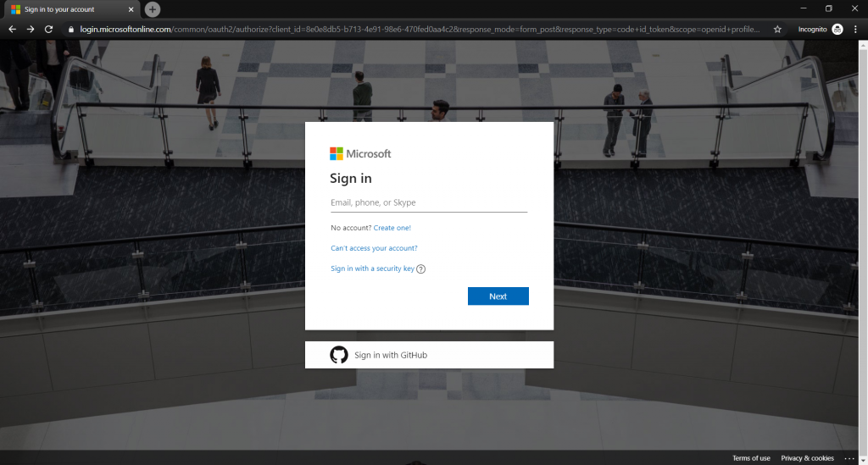Image resolution: width=868 pixels, height=465 pixels.
Task: Click the browser forward arrow
Action: coord(31,30)
